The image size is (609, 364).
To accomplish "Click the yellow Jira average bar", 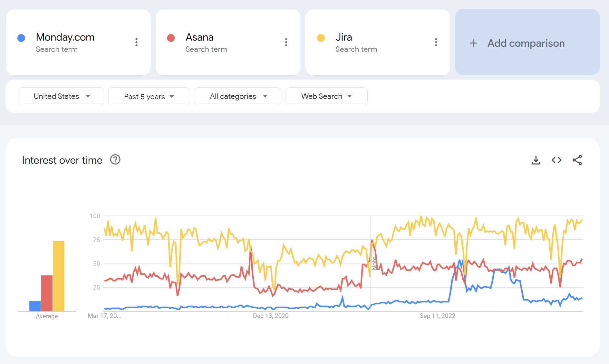I will [x=59, y=276].
